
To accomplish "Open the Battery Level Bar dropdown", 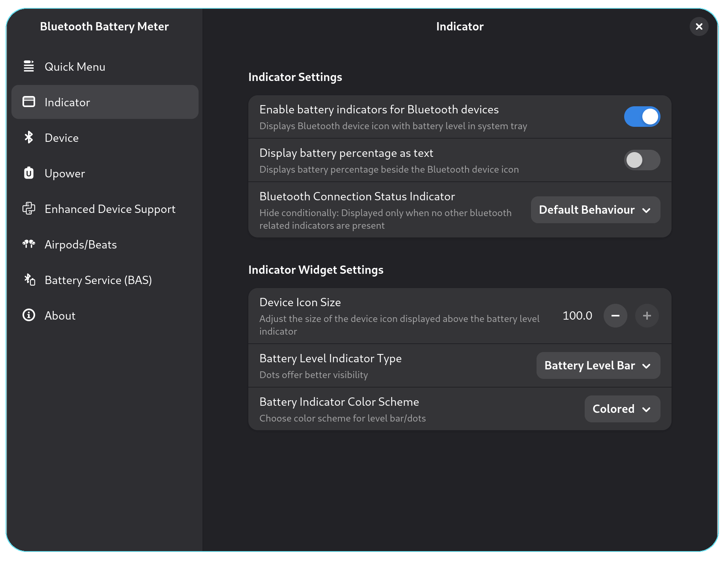I will [598, 365].
